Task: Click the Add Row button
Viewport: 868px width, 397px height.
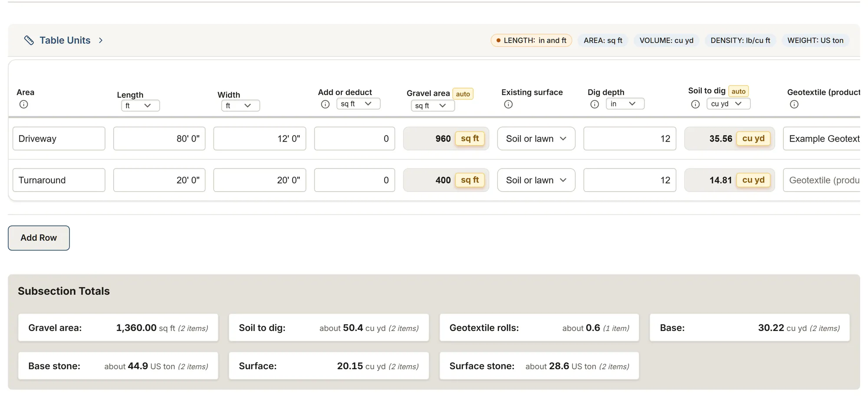Action: tap(39, 238)
